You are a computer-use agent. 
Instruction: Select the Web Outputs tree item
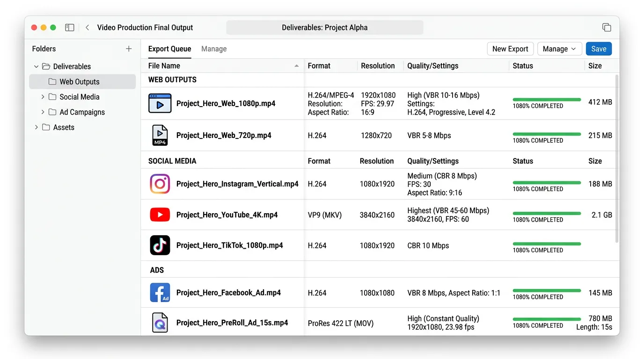pyautogui.click(x=82, y=82)
